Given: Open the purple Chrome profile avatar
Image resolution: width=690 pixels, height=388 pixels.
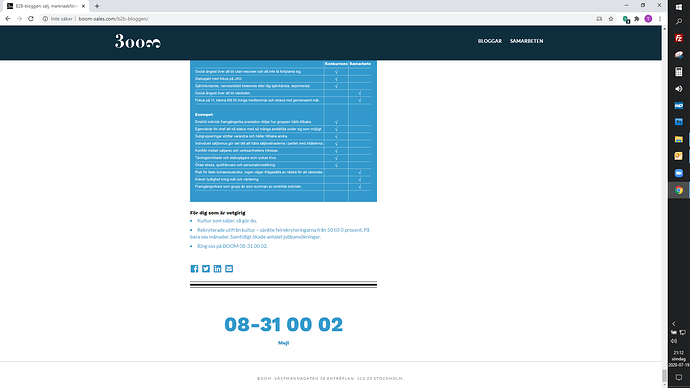Looking at the screenshot, I should point(648,19).
